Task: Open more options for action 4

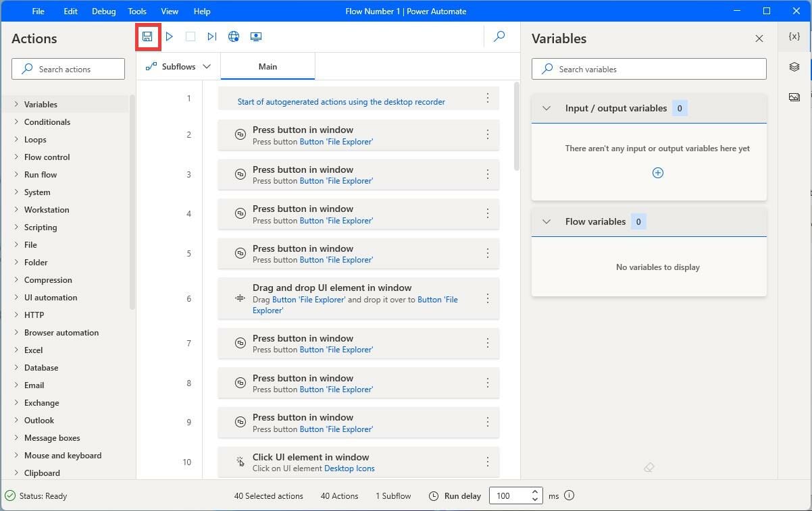Action: 488,213
